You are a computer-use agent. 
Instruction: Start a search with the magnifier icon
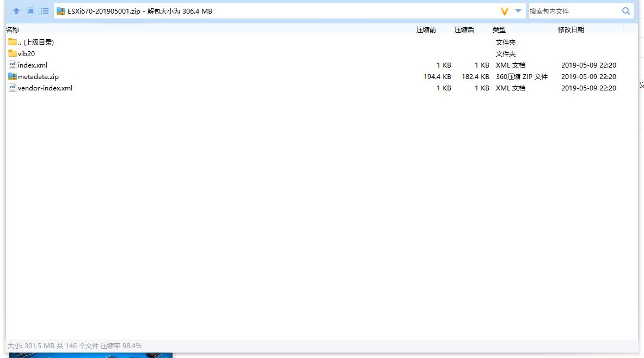(626, 10)
